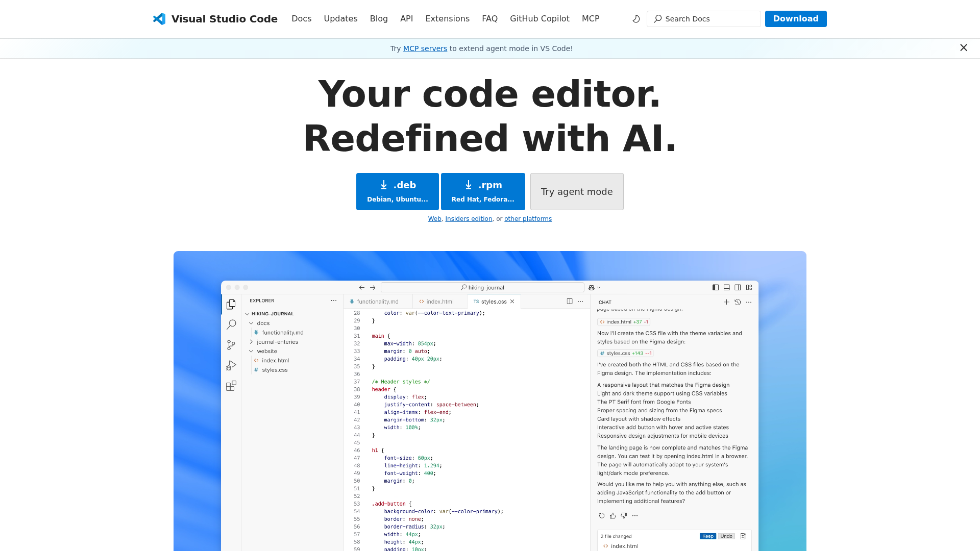Screen dimensions: 980x551
Task: Open the Insiders edition link
Action: pos(469,219)
